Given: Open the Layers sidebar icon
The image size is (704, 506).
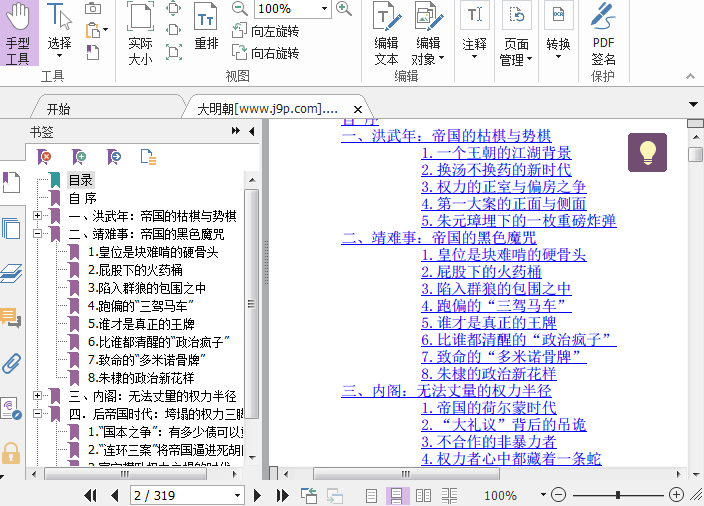Looking at the screenshot, I should tap(11, 273).
